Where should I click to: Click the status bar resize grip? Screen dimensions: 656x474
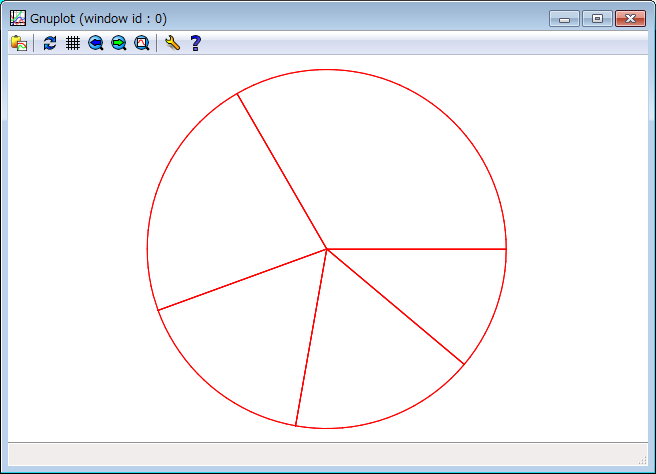[643, 460]
